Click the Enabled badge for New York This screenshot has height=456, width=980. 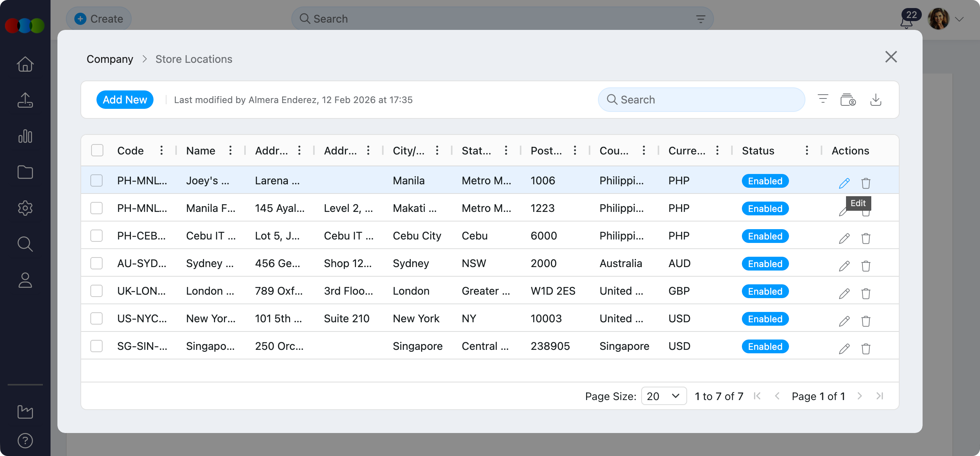(x=765, y=319)
